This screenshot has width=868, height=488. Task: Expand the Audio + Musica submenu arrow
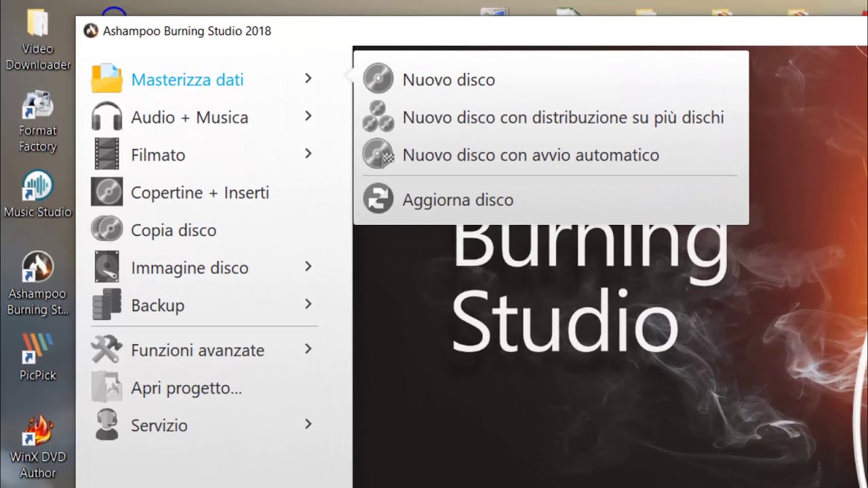coord(308,116)
